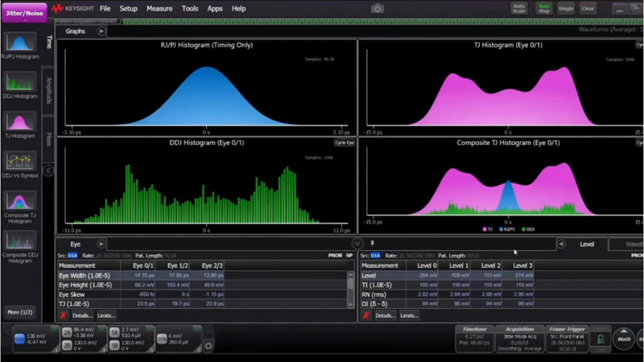Click the Single acquisition button

click(x=566, y=9)
